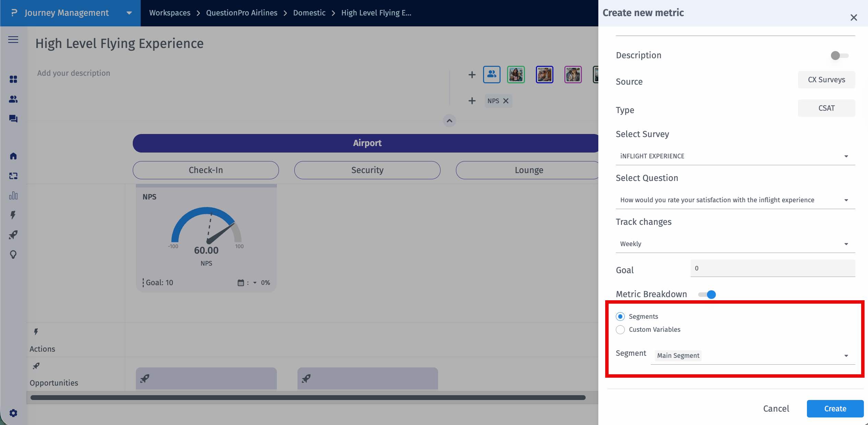Select the users icon in the left sidebar

[13, 99]
